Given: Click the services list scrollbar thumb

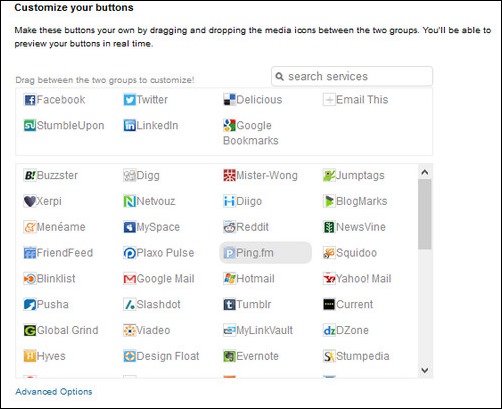Looking at the screenshot, I should [425, 214].
